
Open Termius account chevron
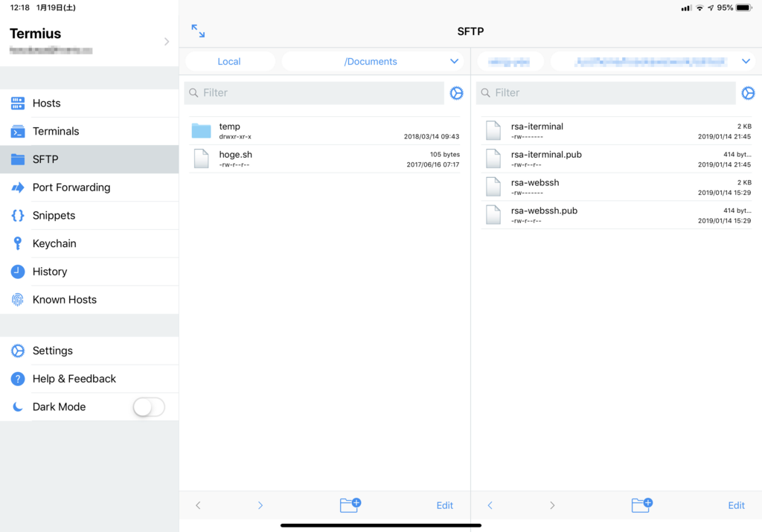(x=167, y=42)
